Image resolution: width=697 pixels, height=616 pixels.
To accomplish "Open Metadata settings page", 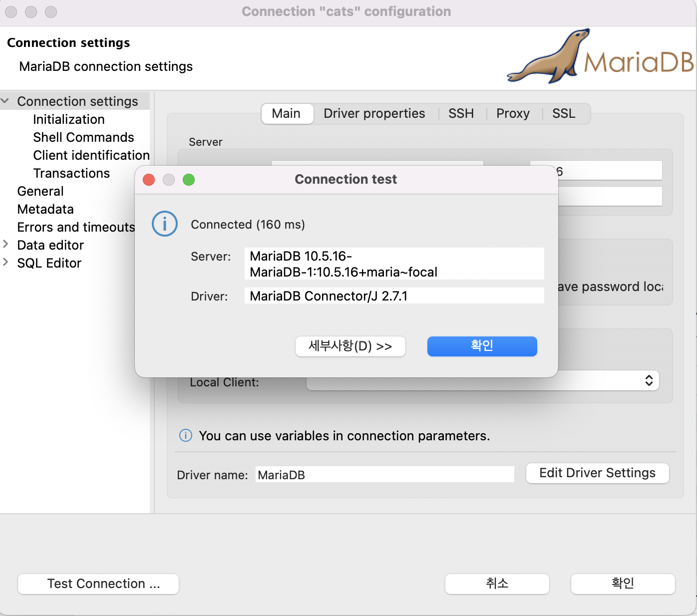I will click(45, 209).
